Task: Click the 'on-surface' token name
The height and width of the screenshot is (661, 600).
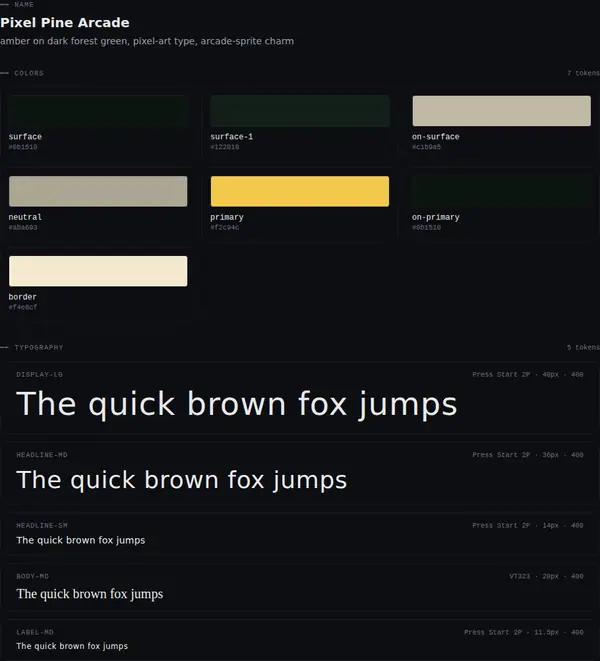Action: click(x=436, y=137)
